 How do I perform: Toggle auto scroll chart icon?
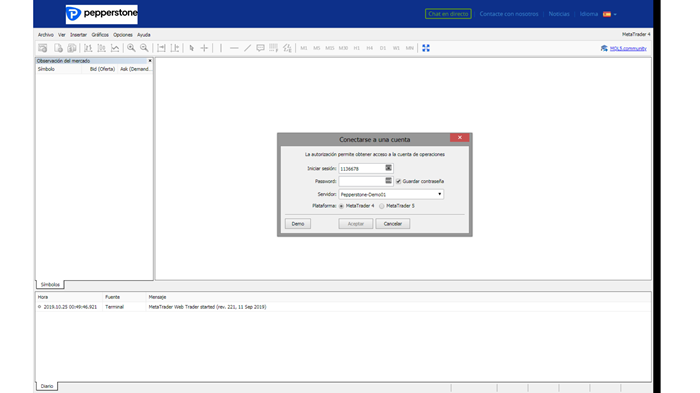tap(161, 48)
